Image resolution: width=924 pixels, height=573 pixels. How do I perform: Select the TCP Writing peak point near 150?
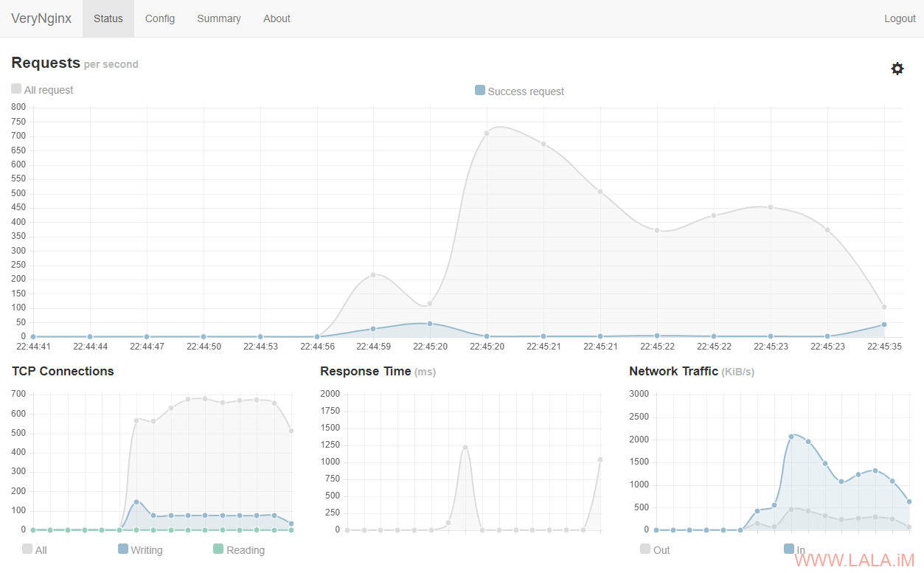(136, 501)
